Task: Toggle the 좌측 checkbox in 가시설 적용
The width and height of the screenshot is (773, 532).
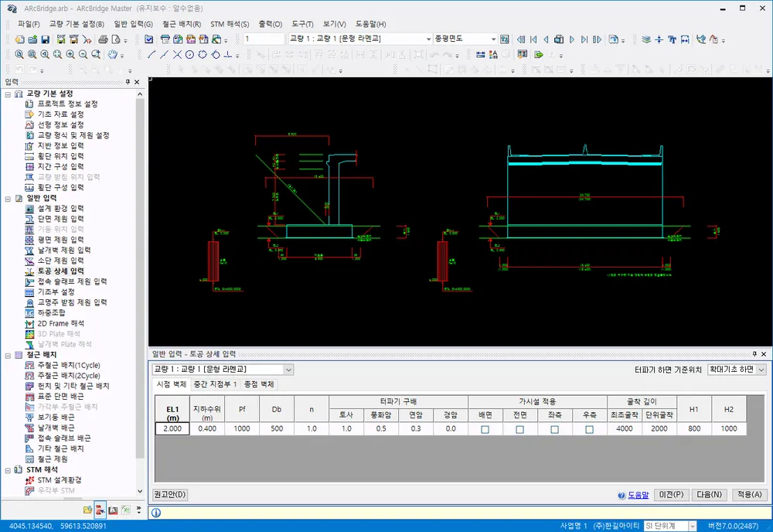Action: point(554,429)
